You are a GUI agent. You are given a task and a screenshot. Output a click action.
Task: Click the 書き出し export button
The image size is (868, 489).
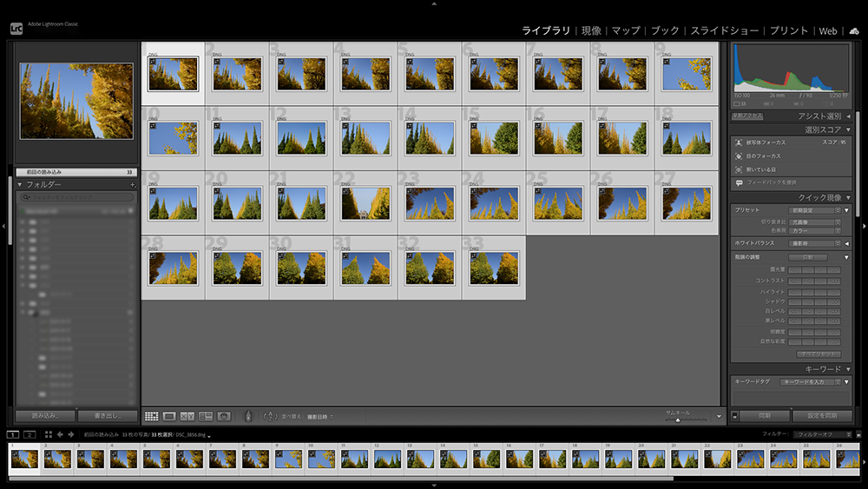[x=108, y=416]
